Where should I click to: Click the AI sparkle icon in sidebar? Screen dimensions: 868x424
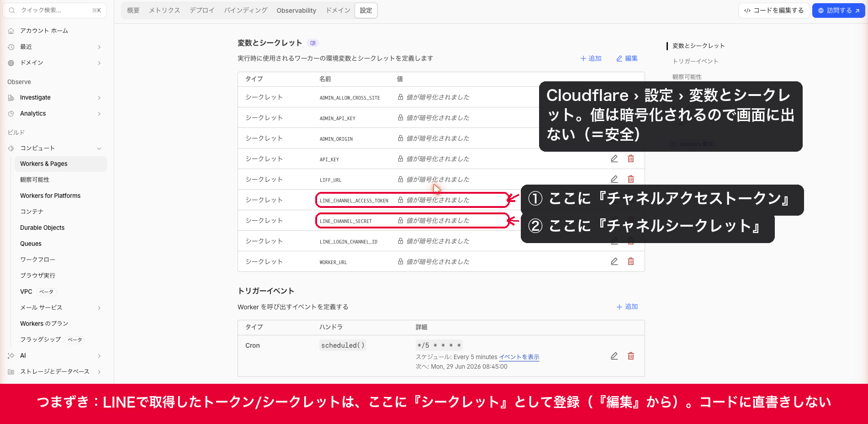(11, 355)
